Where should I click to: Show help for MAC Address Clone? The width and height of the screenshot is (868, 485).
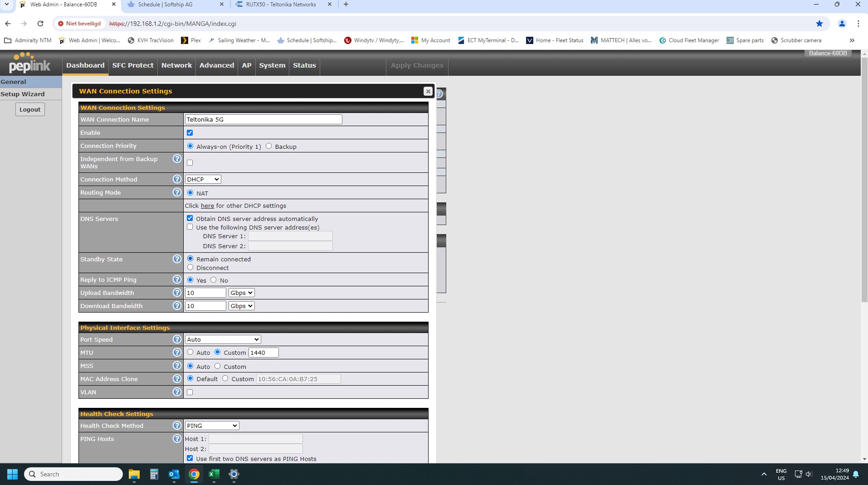coord(177,379)
